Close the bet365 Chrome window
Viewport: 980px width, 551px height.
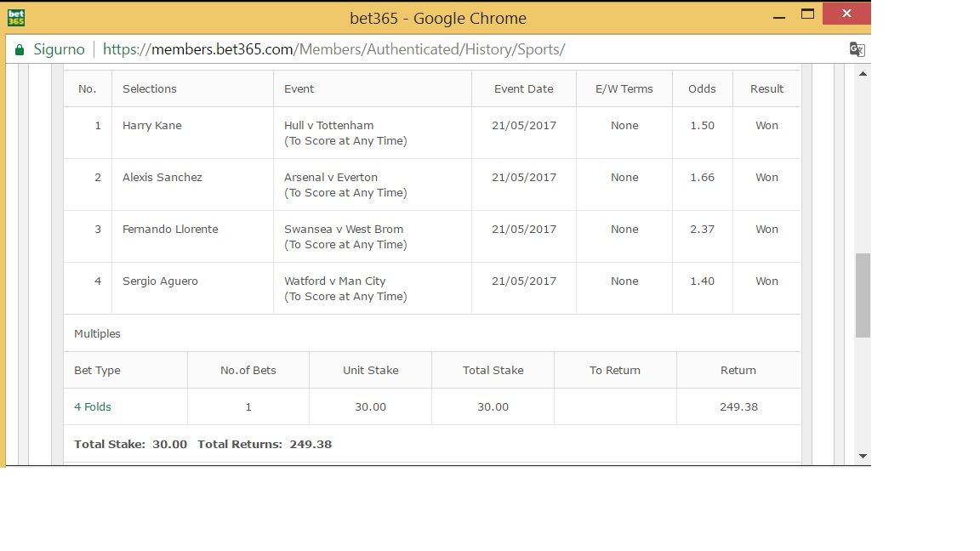point(846,13)
